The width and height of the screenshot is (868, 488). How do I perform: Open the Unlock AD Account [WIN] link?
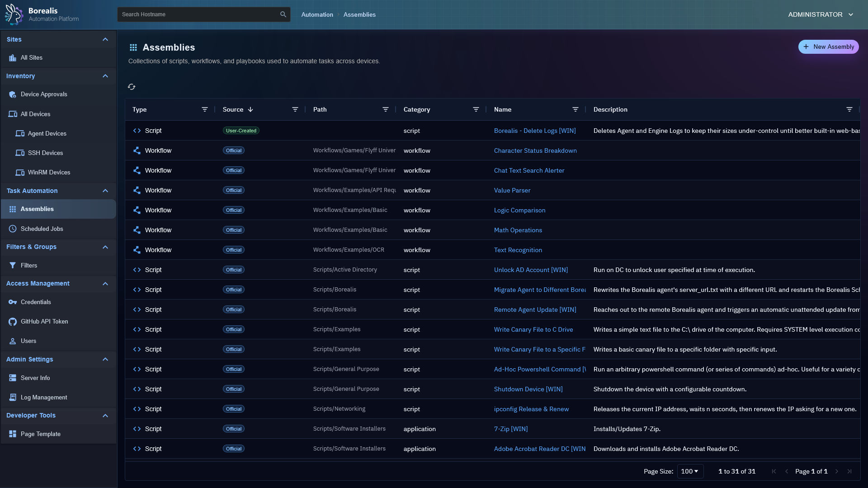531,270
